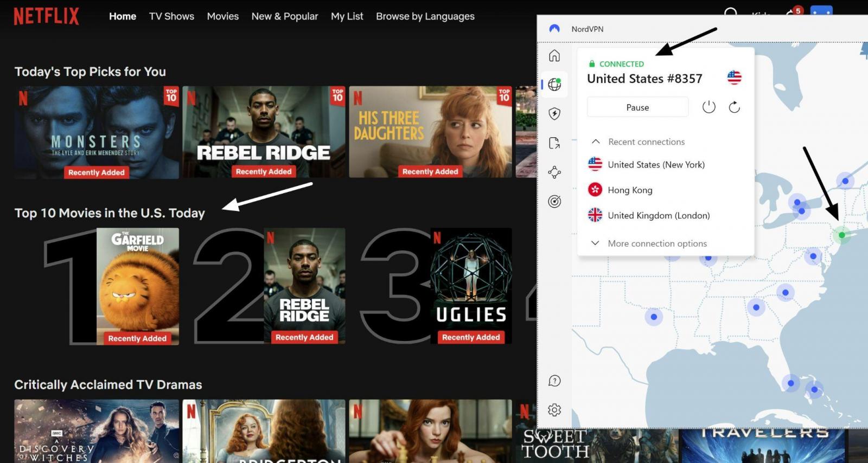The height and width of the screenshot is (463, 868).
Task: Open the Netflix profile avatar
Action: point(821,11)
